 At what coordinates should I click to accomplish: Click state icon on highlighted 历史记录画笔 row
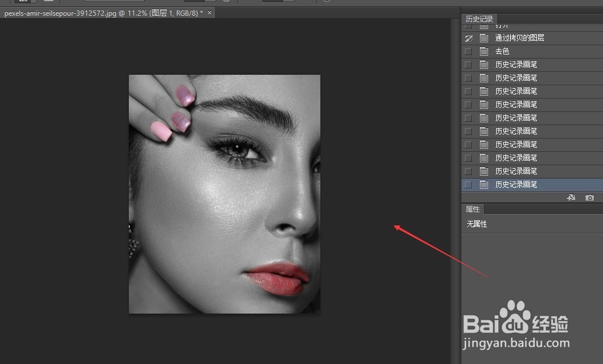click(484, 185)
